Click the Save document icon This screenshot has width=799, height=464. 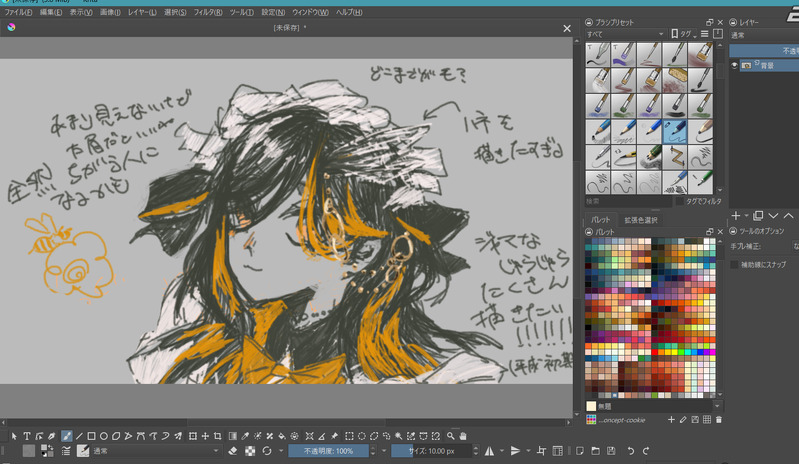click(x=611, y=451)
